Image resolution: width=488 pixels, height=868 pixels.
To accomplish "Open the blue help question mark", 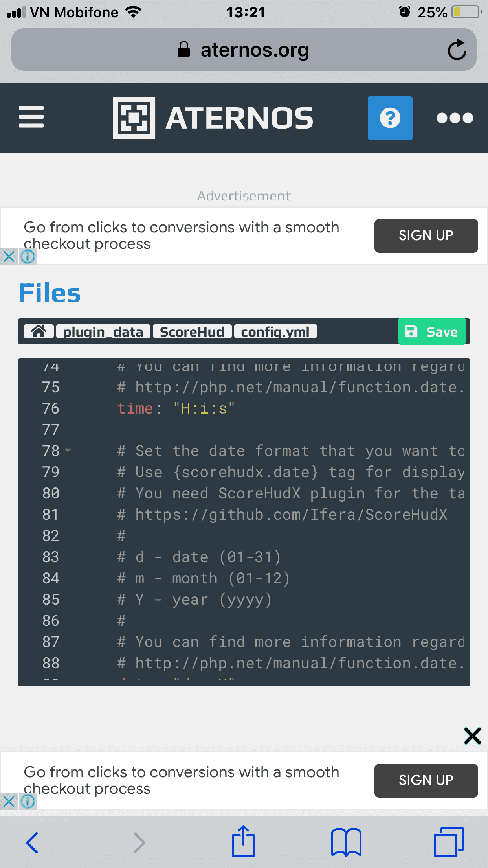I will (390, 118).
